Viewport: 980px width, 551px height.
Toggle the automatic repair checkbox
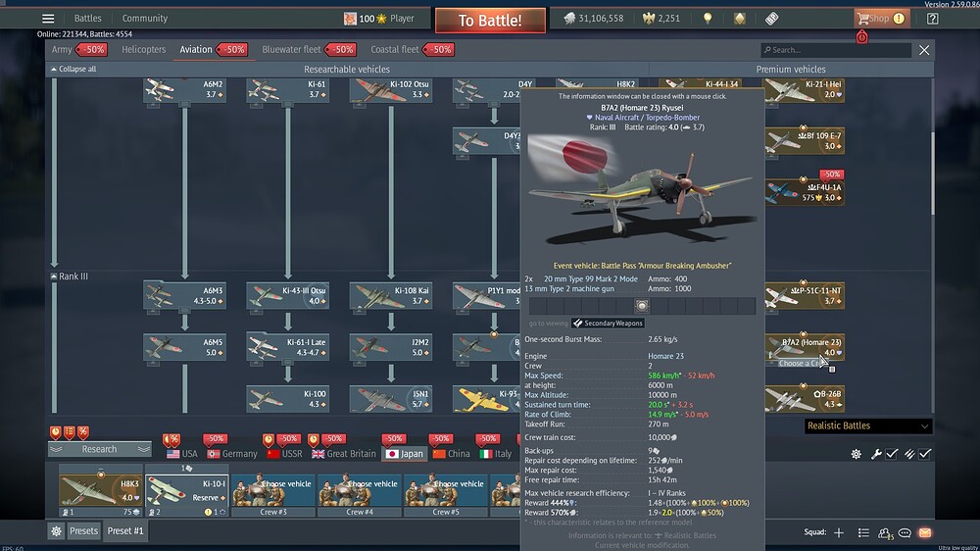click(892, 454)
